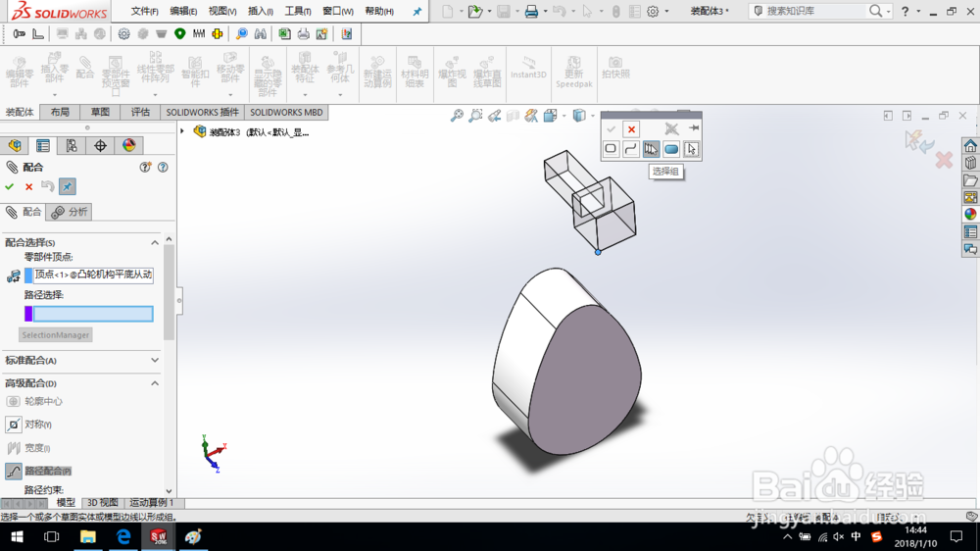Click Zoom to Area view icon

(x=475, y=115)
